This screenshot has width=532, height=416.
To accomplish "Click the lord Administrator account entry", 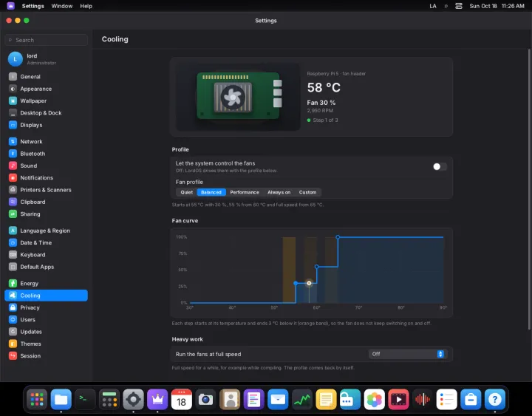I will click(x=46, y=59).
